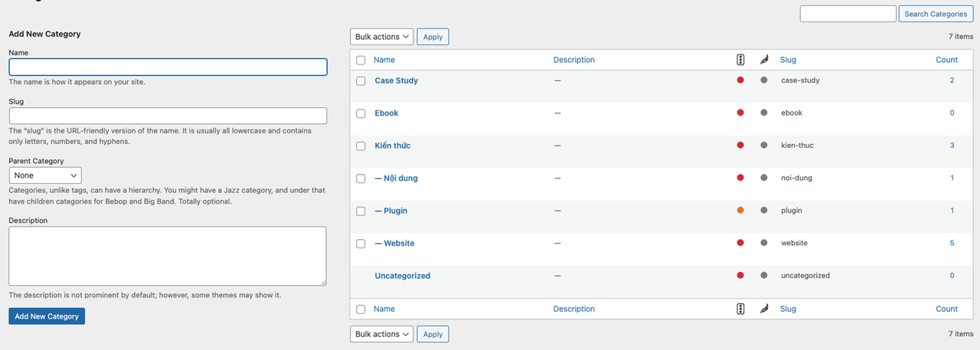Click the readability feather icon in table header
Screen dimensions: 980x350
pos(763,60)
